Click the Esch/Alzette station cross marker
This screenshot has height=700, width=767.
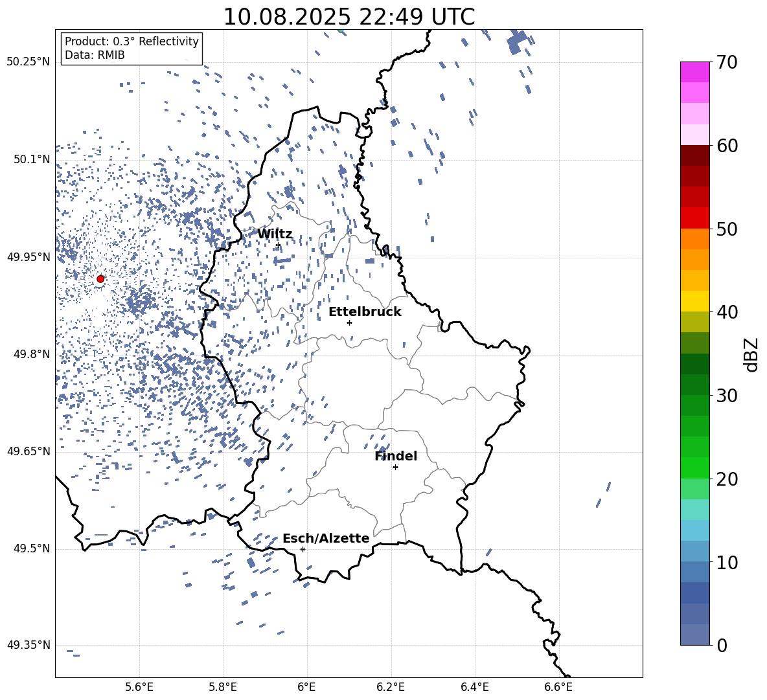[303, 549]
